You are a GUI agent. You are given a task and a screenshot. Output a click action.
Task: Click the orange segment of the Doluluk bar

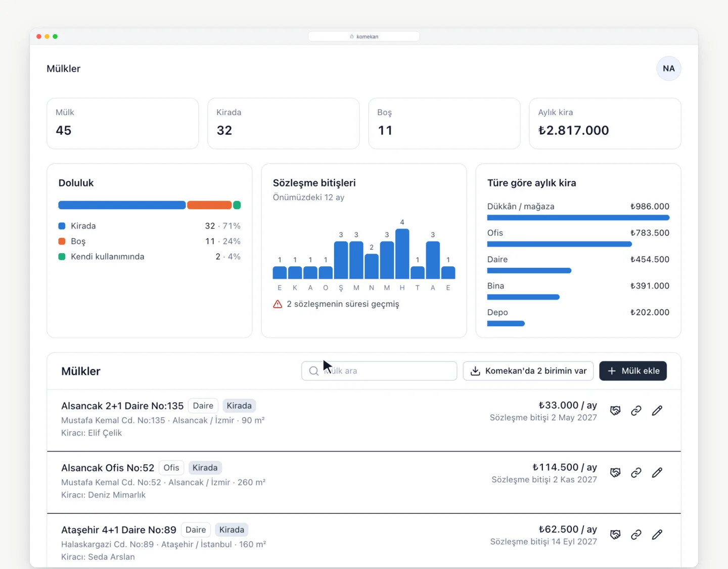click(x=209, y=205)
